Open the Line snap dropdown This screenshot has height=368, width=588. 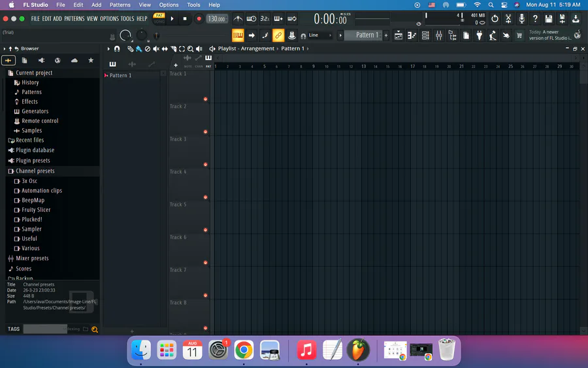(x=320, y=35)
